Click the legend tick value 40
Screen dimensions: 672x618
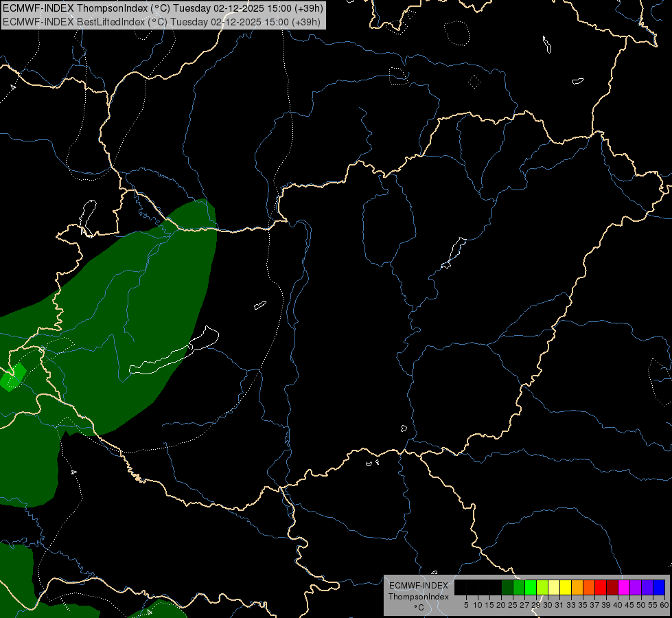(618, 605)
